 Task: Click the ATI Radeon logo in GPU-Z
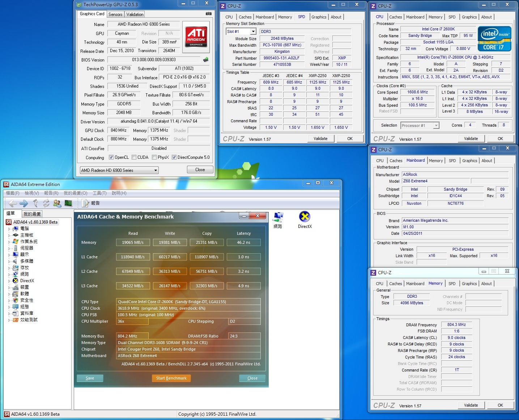(x=196, y=37)
